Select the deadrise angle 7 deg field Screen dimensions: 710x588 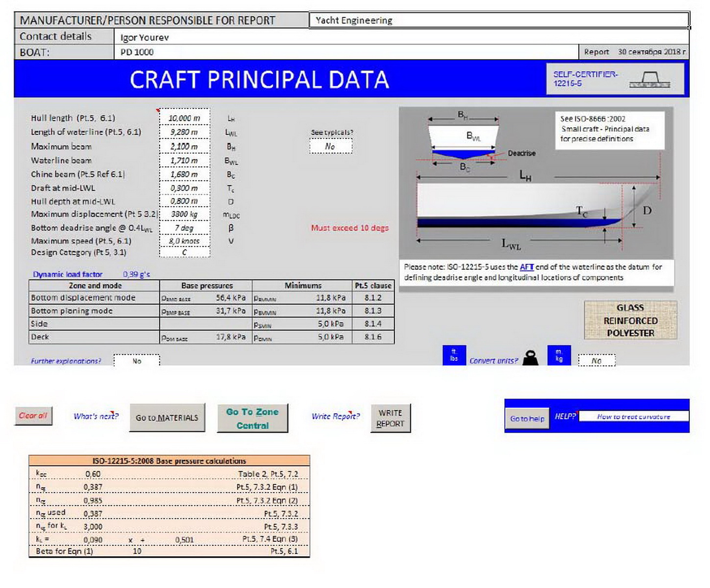185,228
